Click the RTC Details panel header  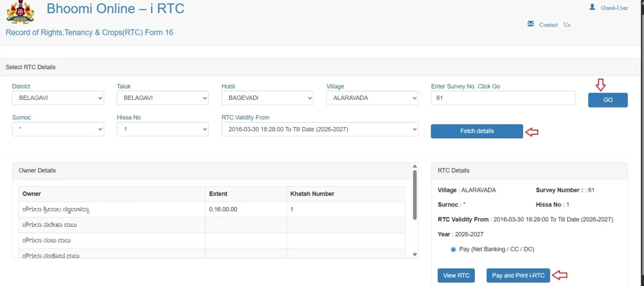click(x=530, y=170)
